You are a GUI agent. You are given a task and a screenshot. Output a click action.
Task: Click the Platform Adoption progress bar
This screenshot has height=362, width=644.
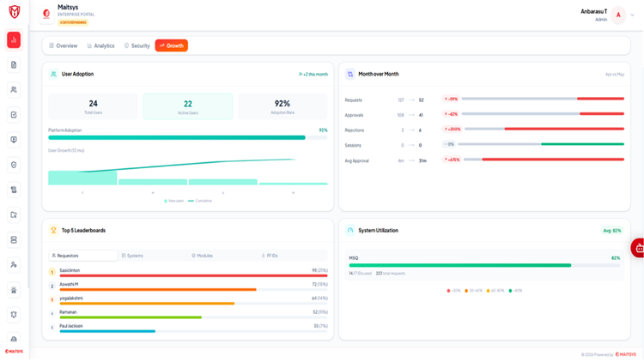[188, 138]
